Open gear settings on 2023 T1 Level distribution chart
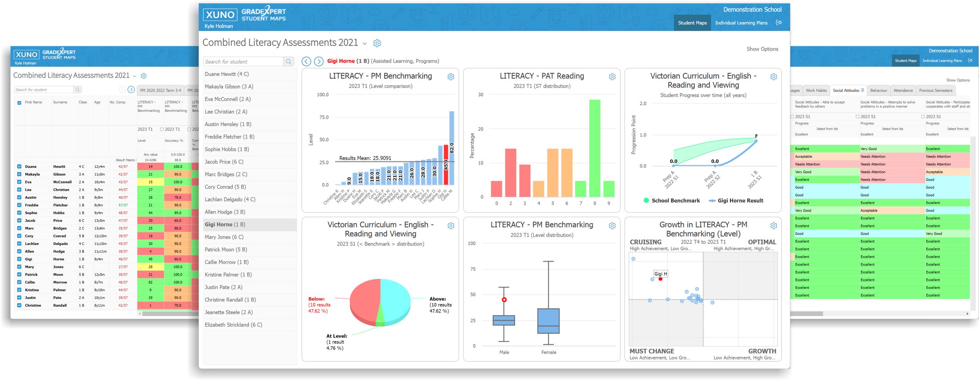This screenshot has height=381, width=980. [x=612, y=226]
